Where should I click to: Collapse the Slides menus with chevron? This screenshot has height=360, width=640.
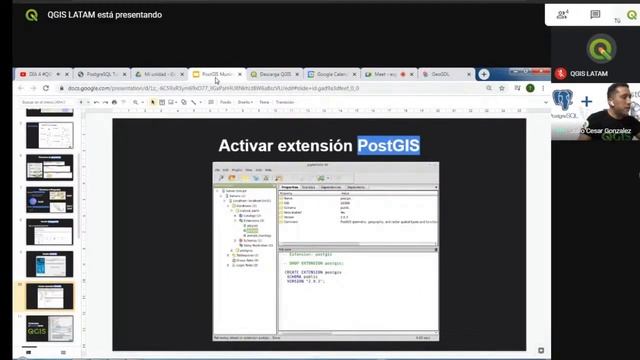546,102
